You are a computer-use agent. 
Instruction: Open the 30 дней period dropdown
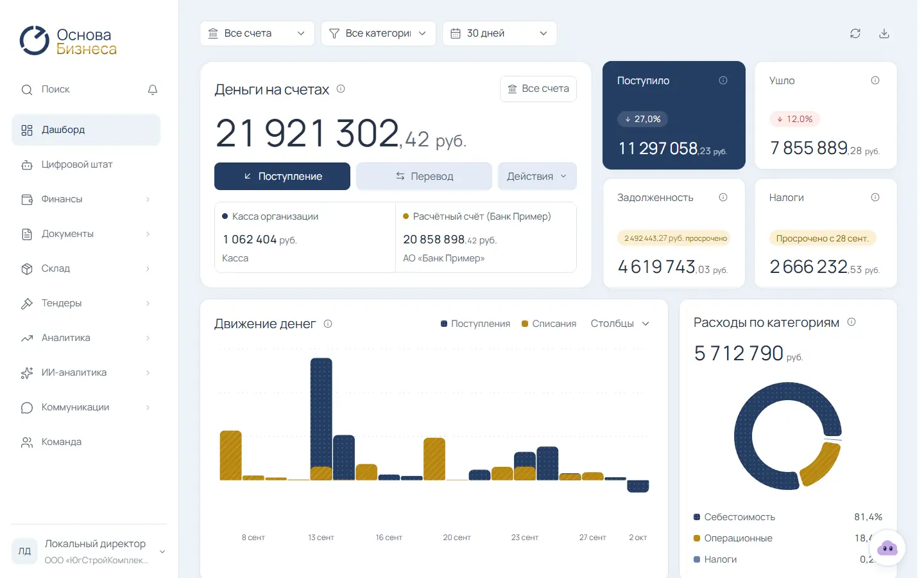(499, 33)
